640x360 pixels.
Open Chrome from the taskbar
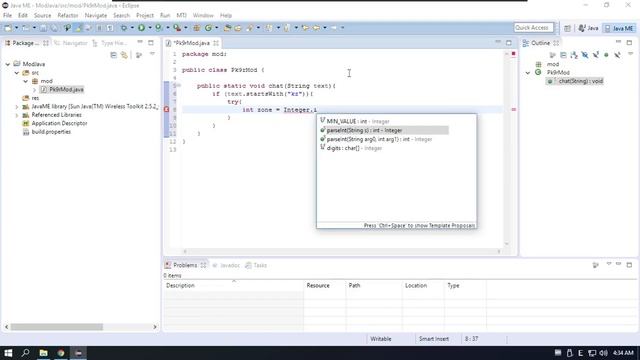click(61, 353)
